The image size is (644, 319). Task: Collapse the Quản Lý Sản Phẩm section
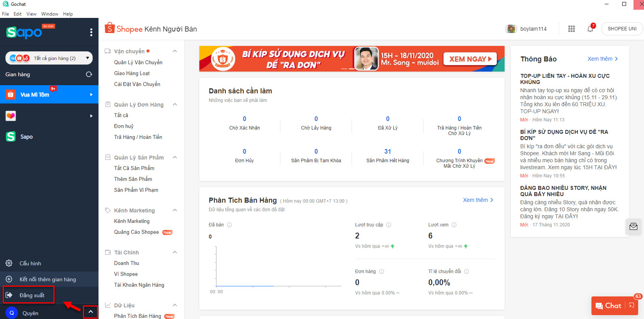[175, 158]
